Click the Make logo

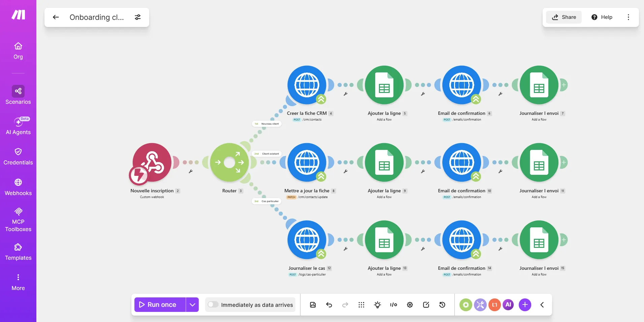point(18,14)
